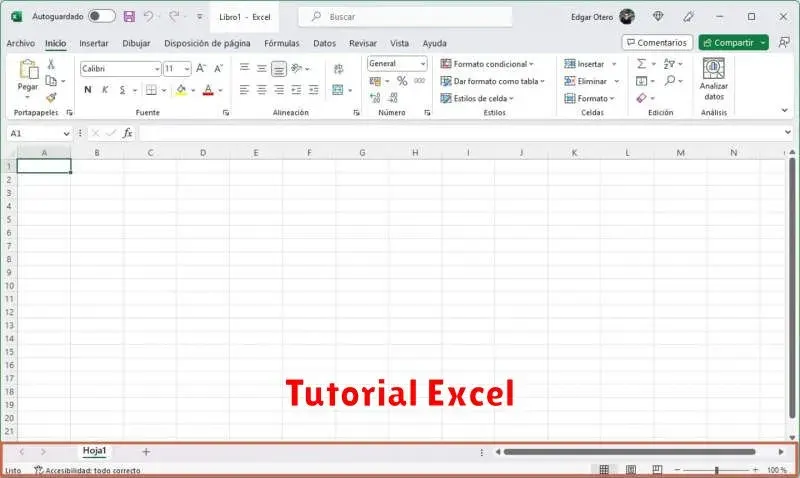Click the AutoSum sigma icon
800x478 pixels.
tap(641, 64)
